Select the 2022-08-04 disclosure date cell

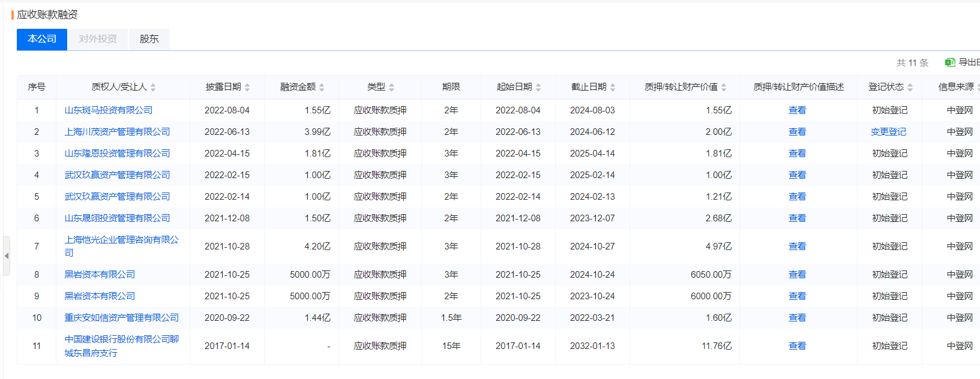click(x=227, y=110)
